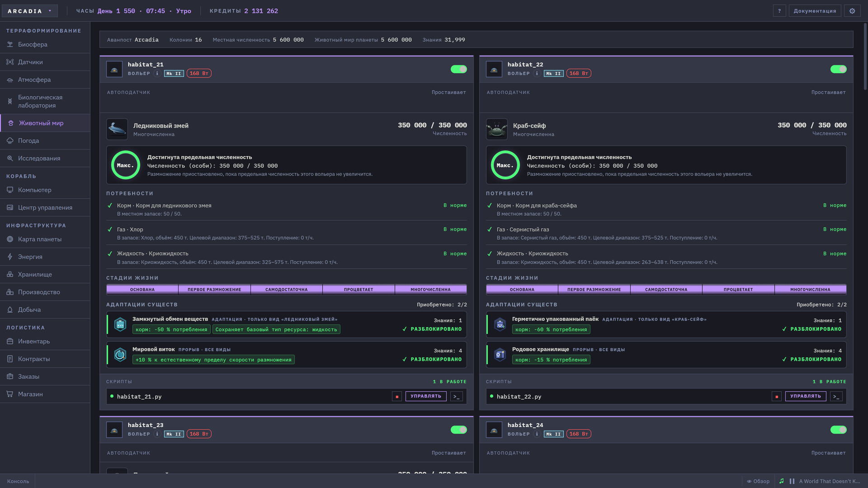Click the music note icon

[782, 481]
